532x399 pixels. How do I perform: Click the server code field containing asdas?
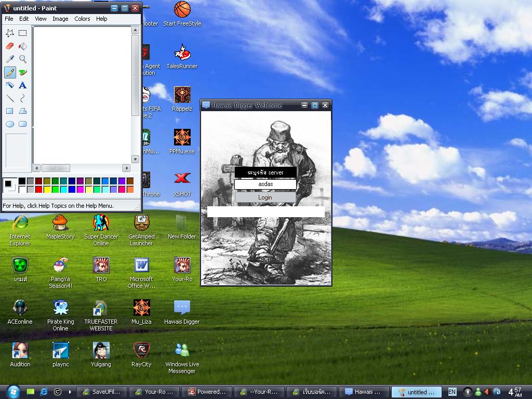coord(265,184)
